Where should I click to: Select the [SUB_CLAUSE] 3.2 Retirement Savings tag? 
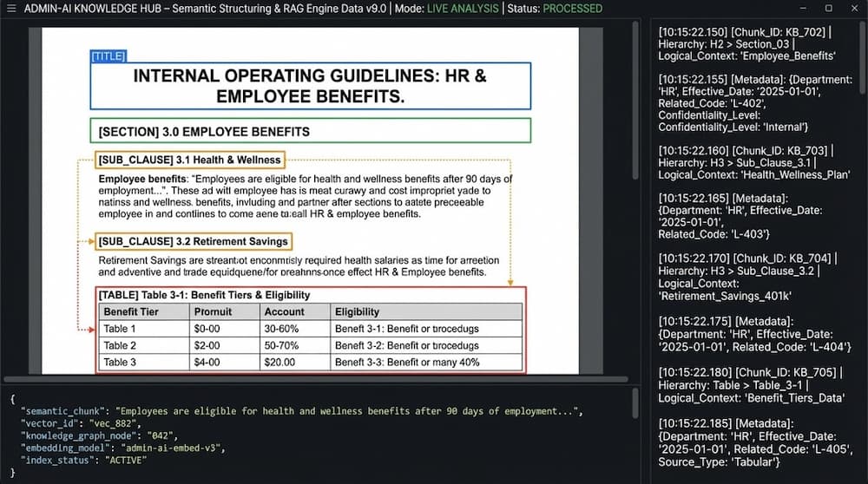coord(193,241)
